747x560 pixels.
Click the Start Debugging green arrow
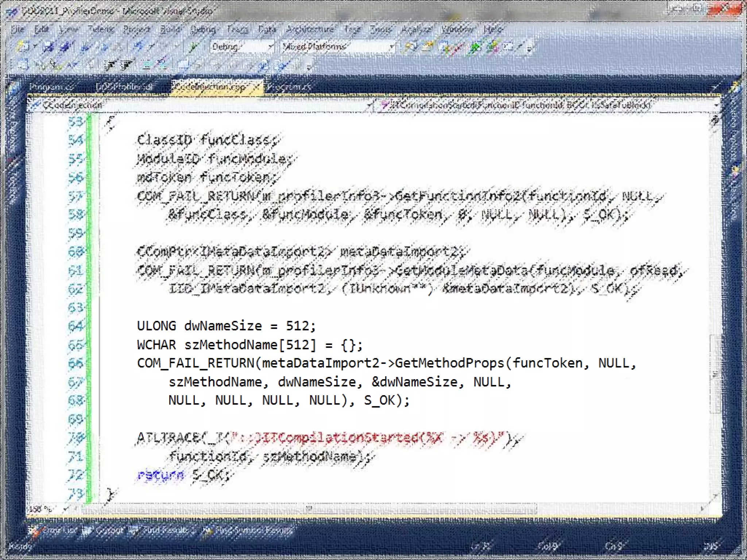click(x=193, y=47)
